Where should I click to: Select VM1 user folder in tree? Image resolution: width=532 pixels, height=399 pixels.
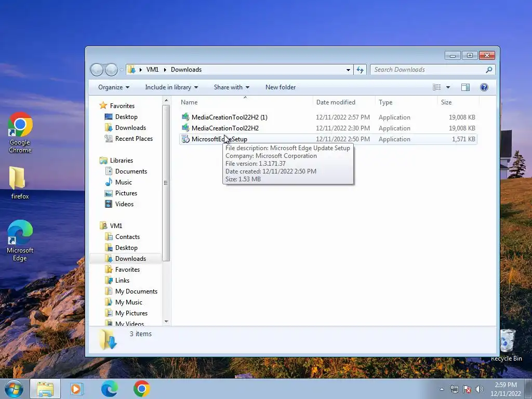click(116, 225)
